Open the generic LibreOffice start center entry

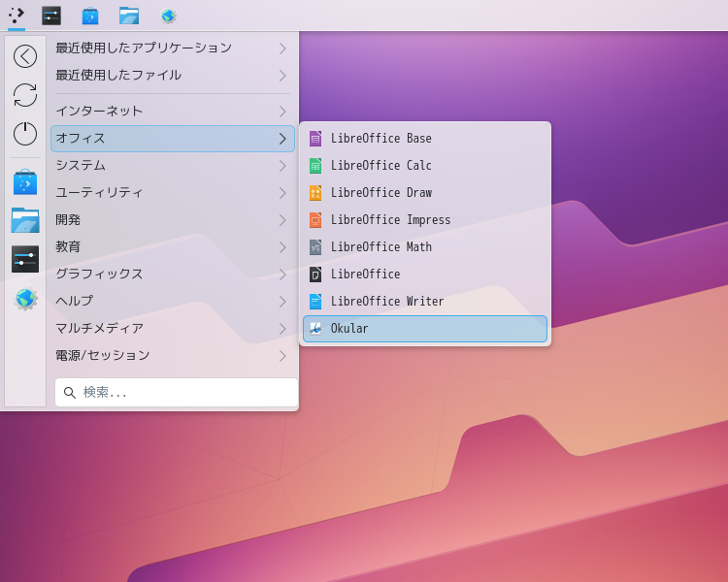click(365, 275)
